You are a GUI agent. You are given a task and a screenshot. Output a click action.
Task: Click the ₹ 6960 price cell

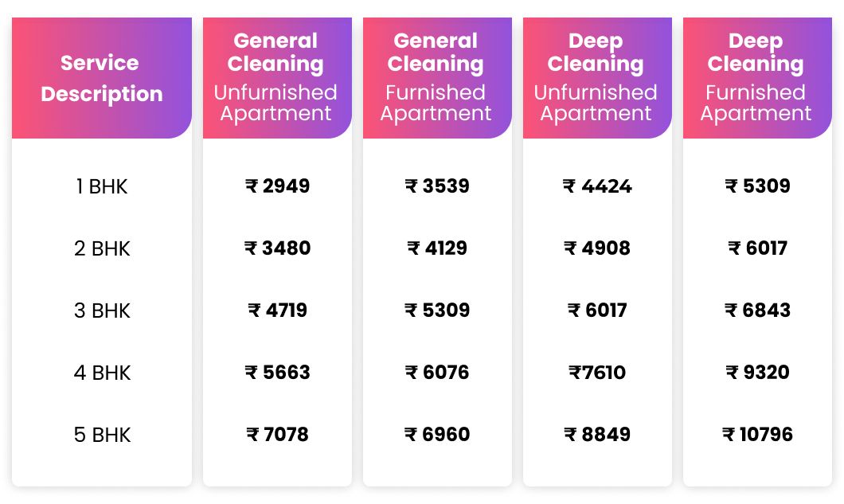click(x=437, y=435)
